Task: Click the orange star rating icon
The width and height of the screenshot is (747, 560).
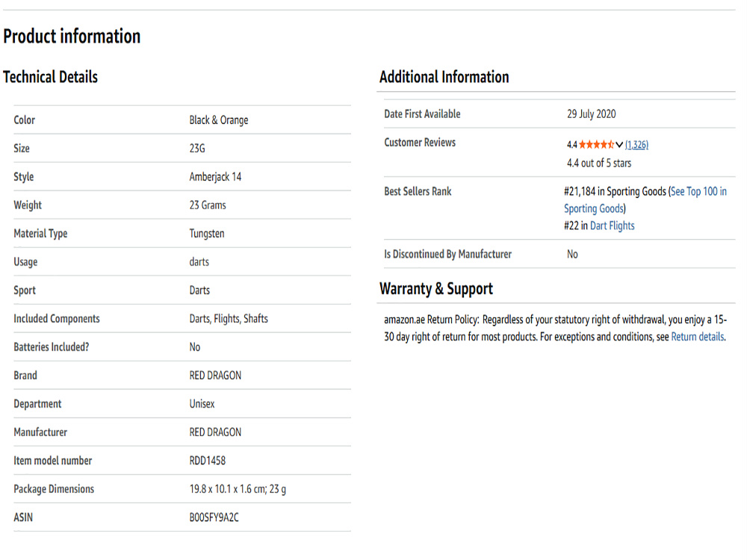Action: [x=596, y=144]
